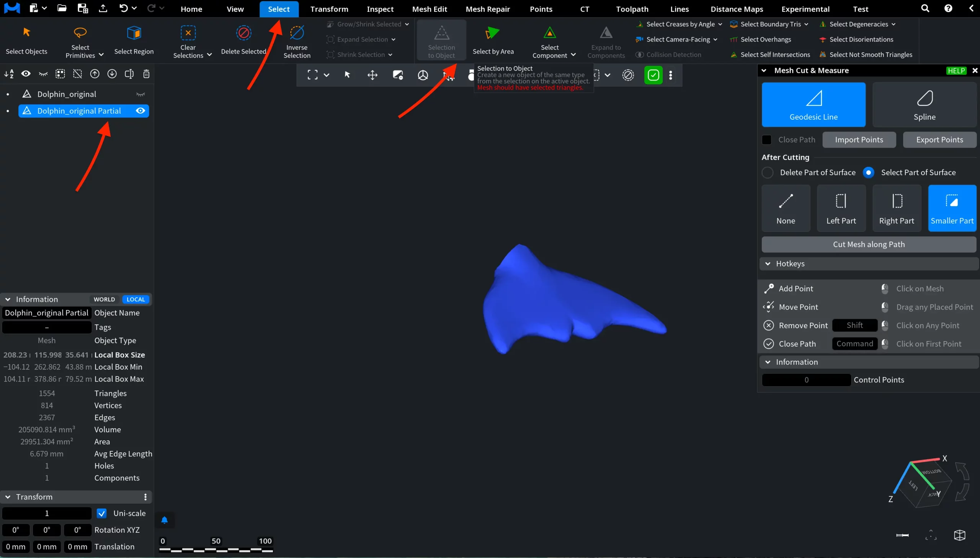Click the Delete Selected icon
This screenshot has height=558, width=980.
pos(243,33)
